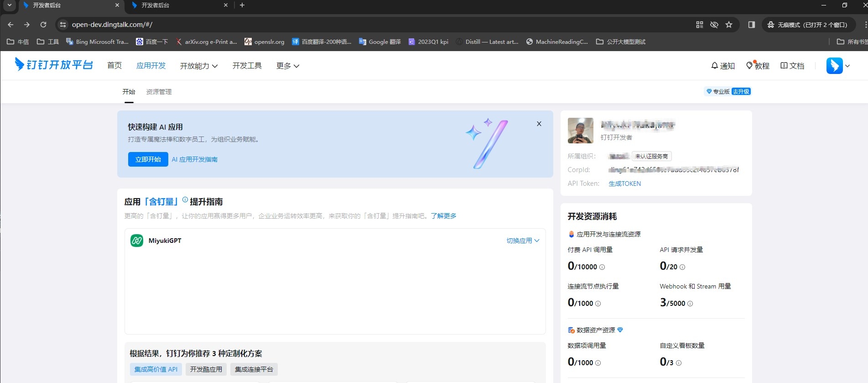Screen dimensions: 868x383
Task: Open a new browser tab
Action: pos(242,5)
